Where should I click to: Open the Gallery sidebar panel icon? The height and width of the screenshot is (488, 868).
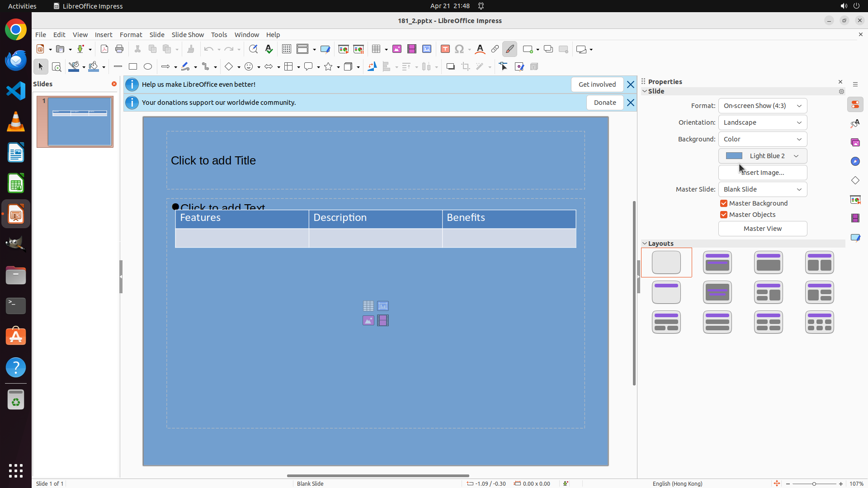click(x=855, y=142)
